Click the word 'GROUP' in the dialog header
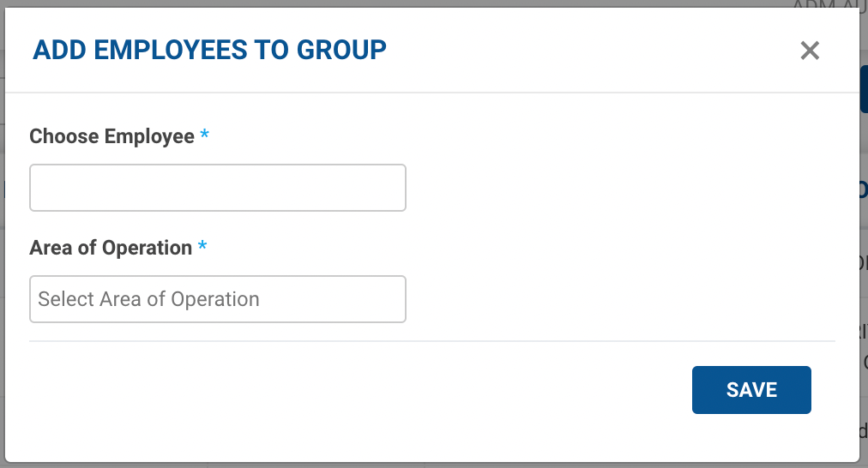The width and height of the screenshot is (868, 468). [341, 50]
